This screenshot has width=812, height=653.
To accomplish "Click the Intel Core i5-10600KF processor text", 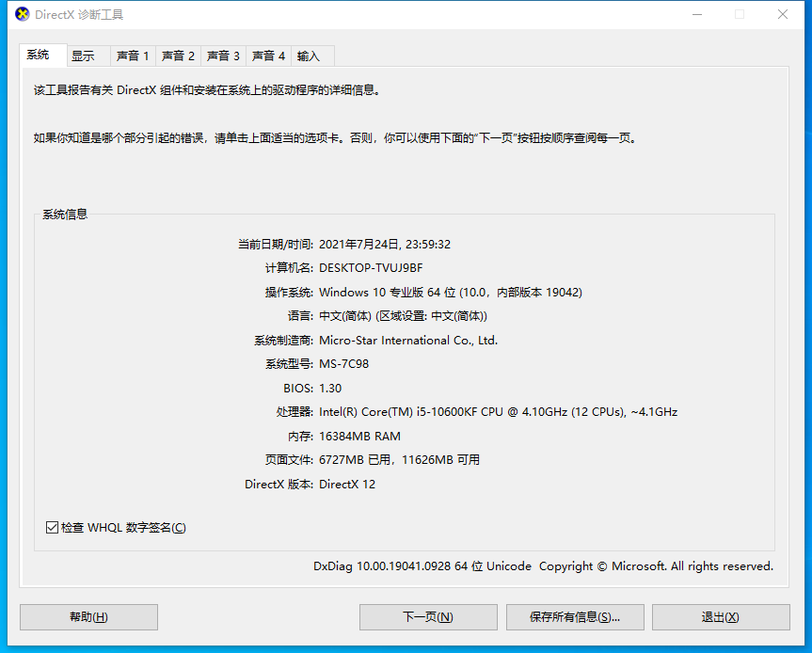I will (498, 412).
